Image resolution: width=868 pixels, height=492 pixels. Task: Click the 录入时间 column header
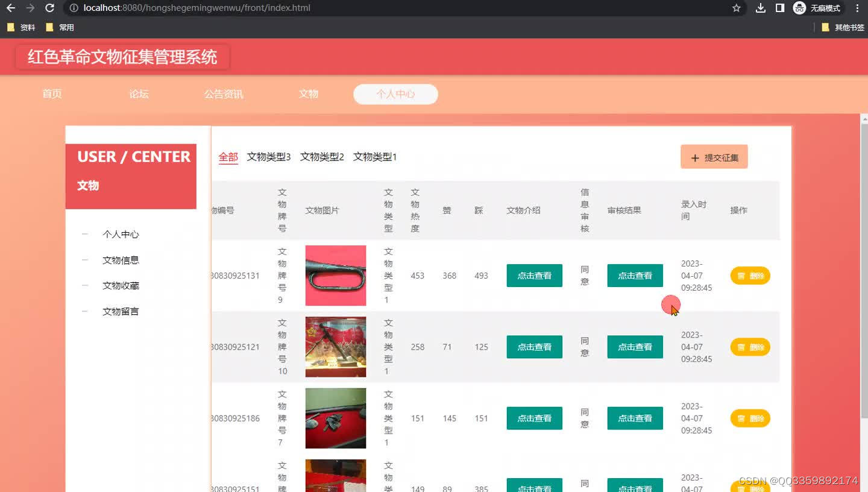(694, 210)
